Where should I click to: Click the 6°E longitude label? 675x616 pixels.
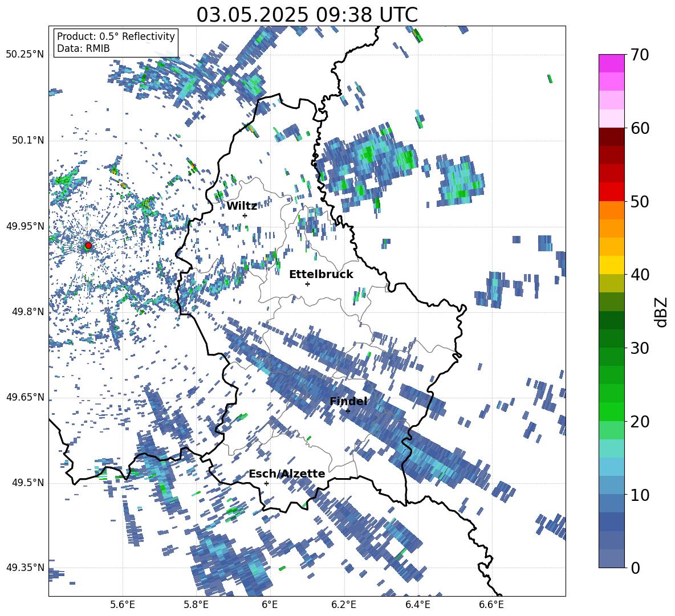coord(270,605)
